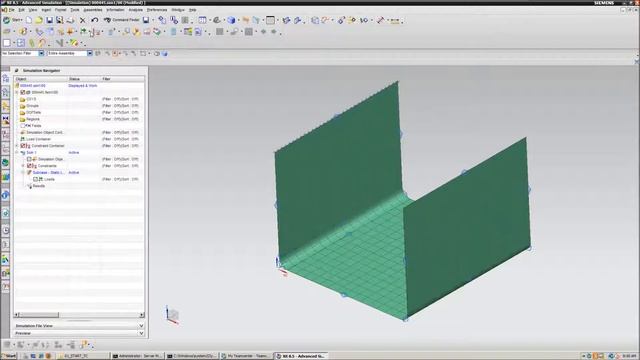Open the Edit menu
The image size is (640, 360).
(22, 9)
